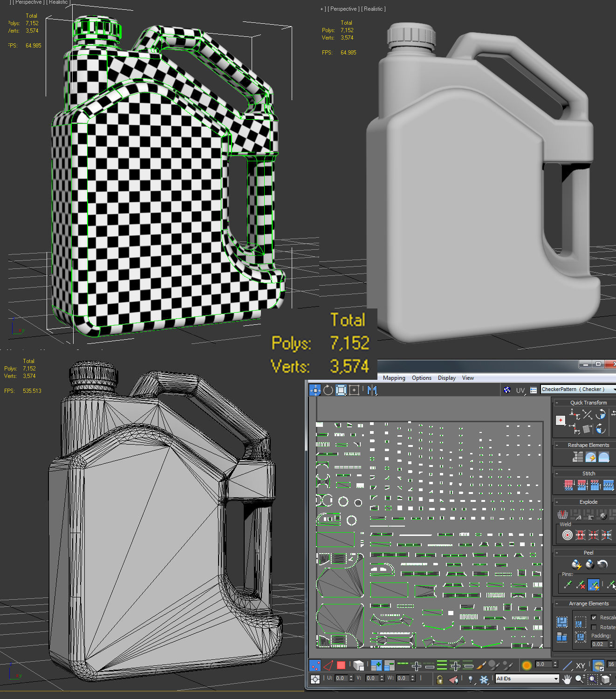The image size is (616, 699).
Task: Click the Freeze snowflake icon
Action: pos(484,679)
